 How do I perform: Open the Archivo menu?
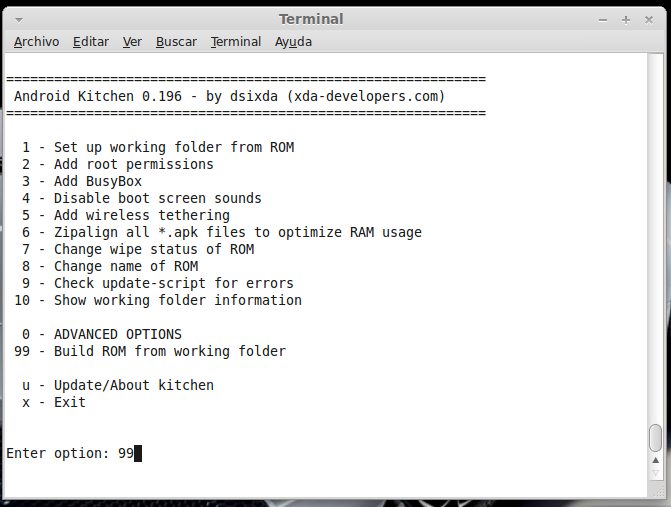pyautogui.click(x=36, y=42)
